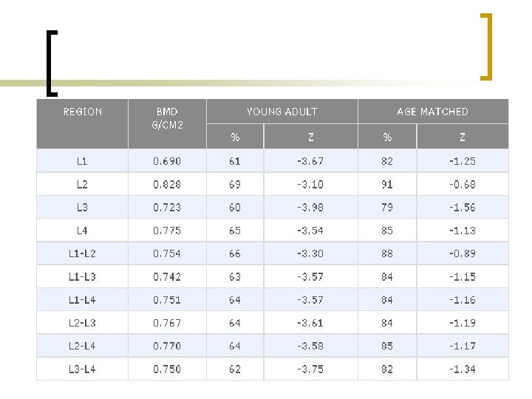
Task: Click the % subheader under Young Adult
Action: (235, 137)
